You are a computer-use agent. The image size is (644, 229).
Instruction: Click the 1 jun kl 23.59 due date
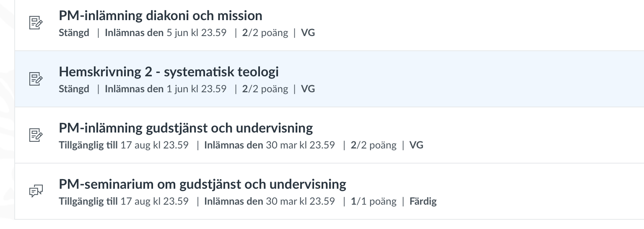[x=197, y=89]
